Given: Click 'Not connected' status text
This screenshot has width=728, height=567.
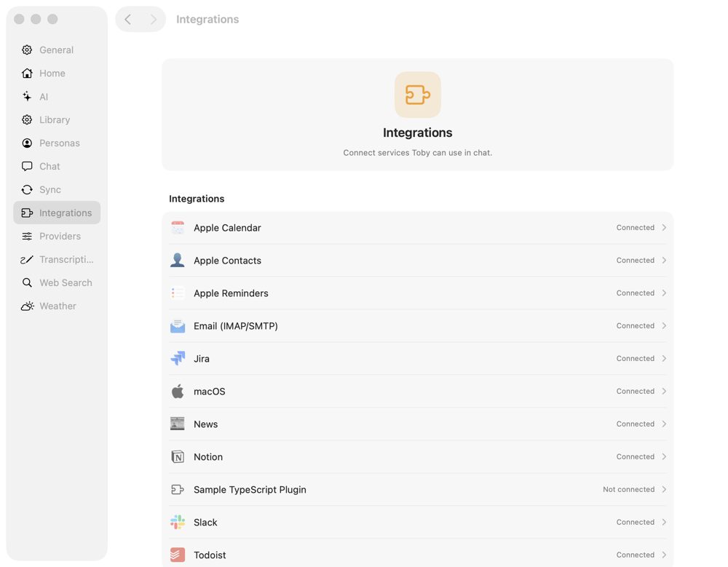Looking at the screenshot, I should point(629,489).
